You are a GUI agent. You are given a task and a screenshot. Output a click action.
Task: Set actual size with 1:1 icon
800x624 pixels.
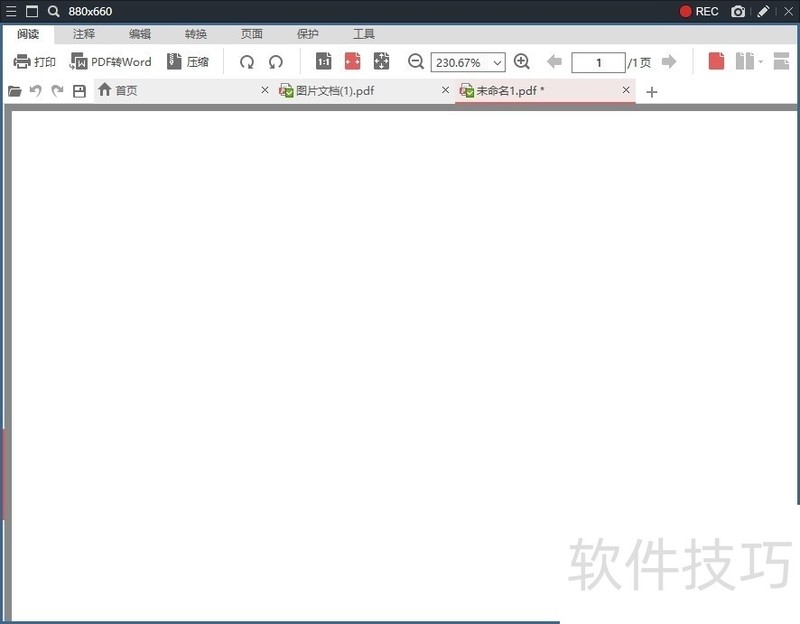point(323,61)
